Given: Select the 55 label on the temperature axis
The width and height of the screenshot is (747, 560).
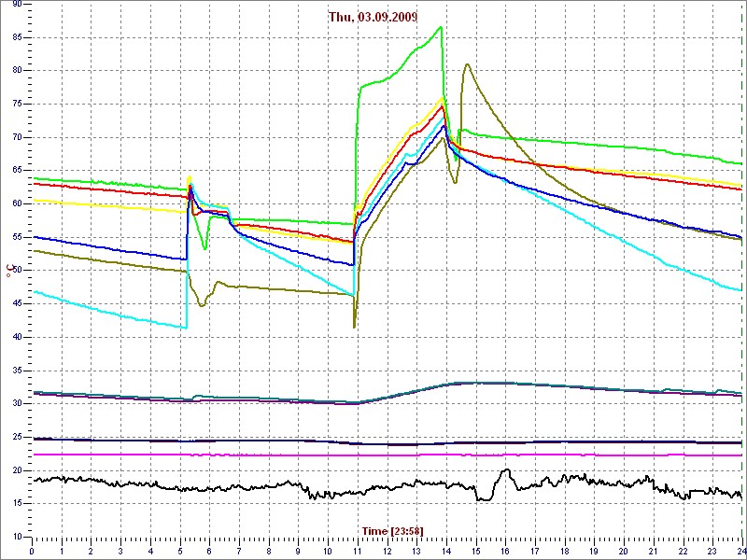Looking at the screenshot, I should pyautogui.click(x=17, y=237).
